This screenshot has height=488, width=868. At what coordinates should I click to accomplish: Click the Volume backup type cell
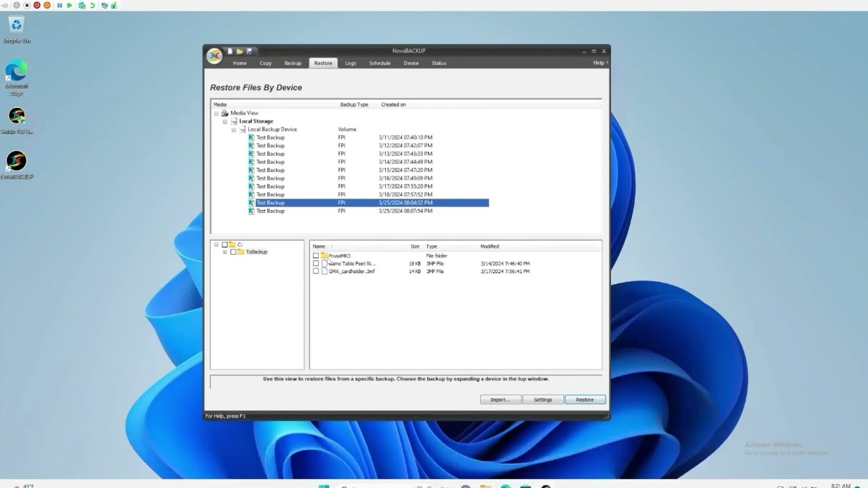[x=347, y=129]
